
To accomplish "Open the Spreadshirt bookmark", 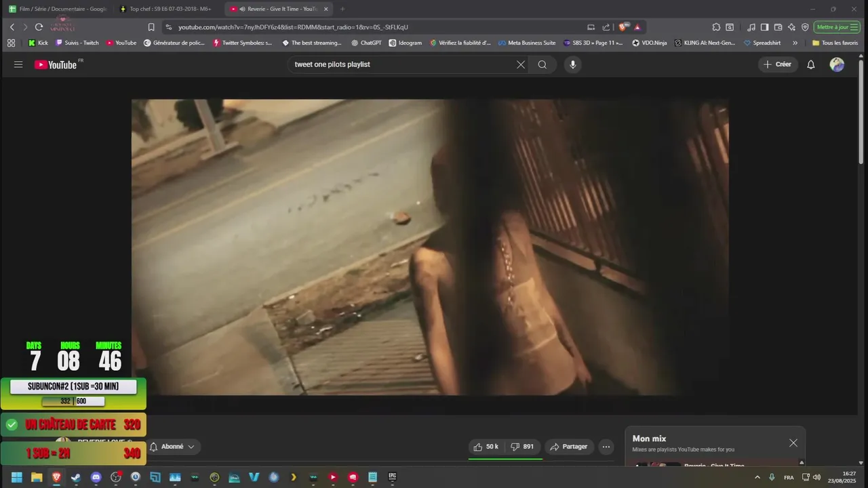I will pos(762,43).
